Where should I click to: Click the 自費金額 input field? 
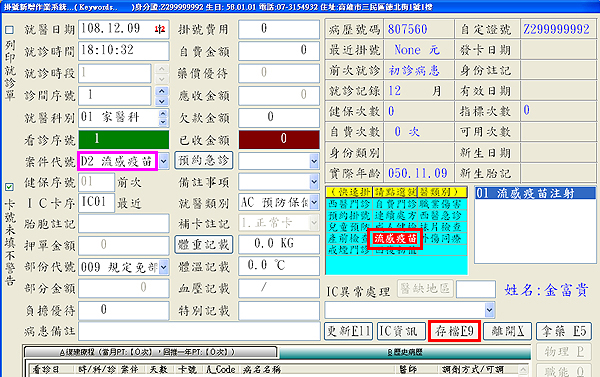[x=279, y=51]
